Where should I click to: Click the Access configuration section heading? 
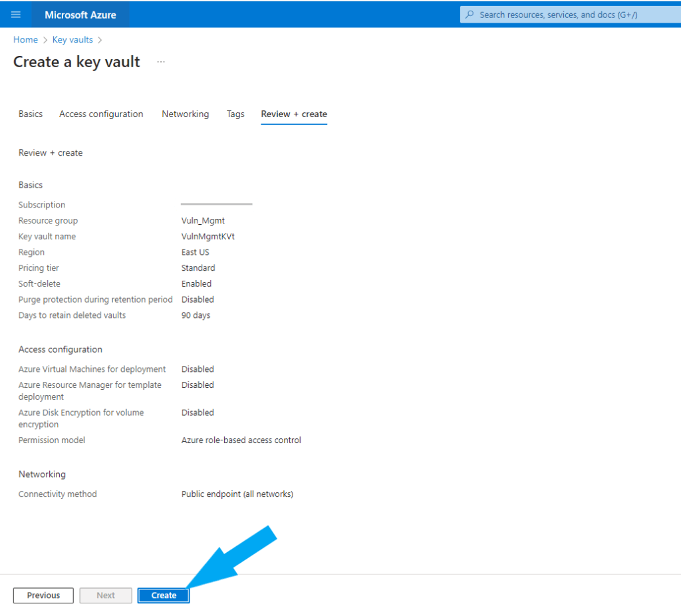(x=61, y=349)
